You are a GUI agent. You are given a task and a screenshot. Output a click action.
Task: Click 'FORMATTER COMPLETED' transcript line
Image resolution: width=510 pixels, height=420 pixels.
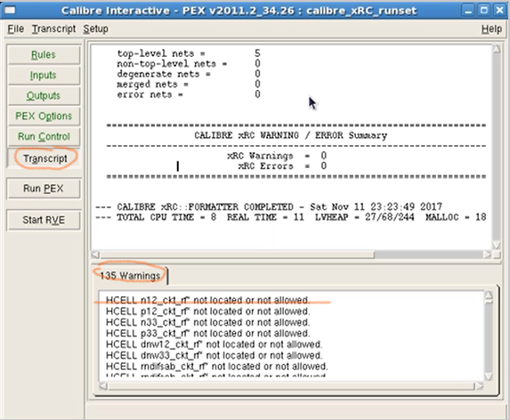click(x=269, y=206)
